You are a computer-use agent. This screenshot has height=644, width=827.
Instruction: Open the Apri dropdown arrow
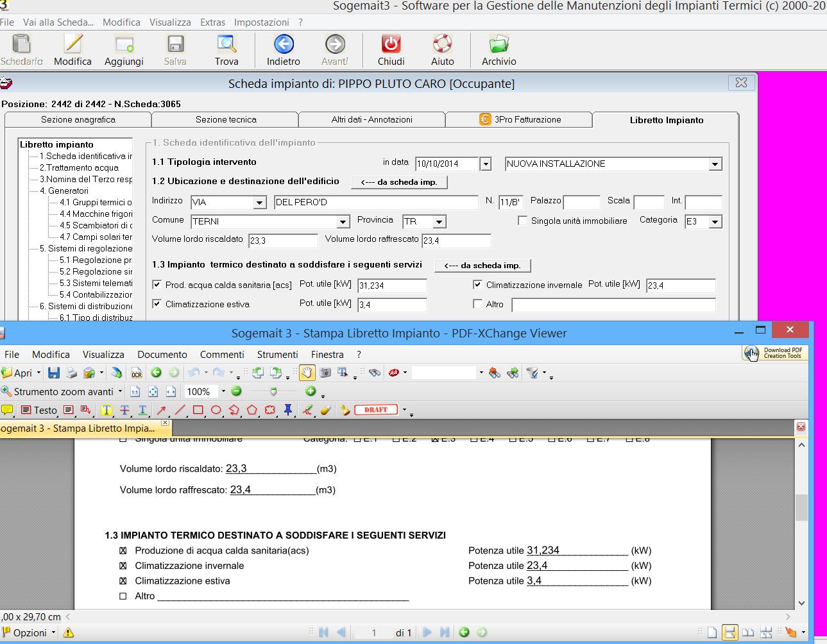(x=38, y=373)
